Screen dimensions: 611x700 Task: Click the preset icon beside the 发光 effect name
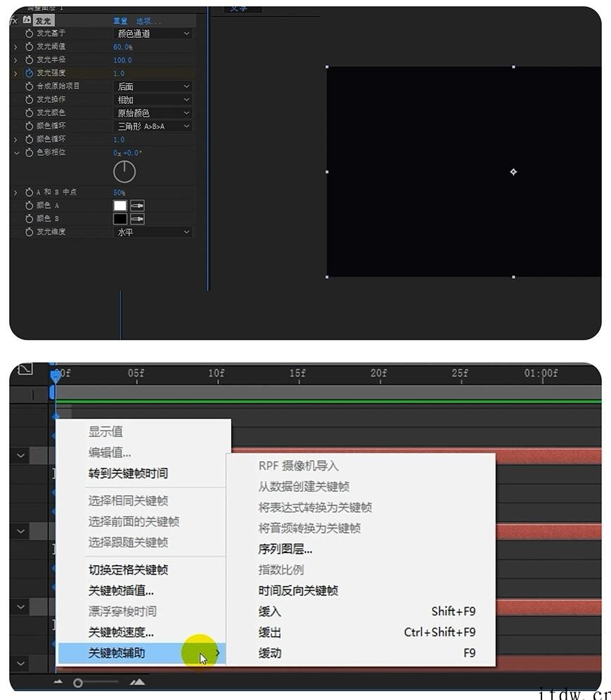[x=27, y=20]
